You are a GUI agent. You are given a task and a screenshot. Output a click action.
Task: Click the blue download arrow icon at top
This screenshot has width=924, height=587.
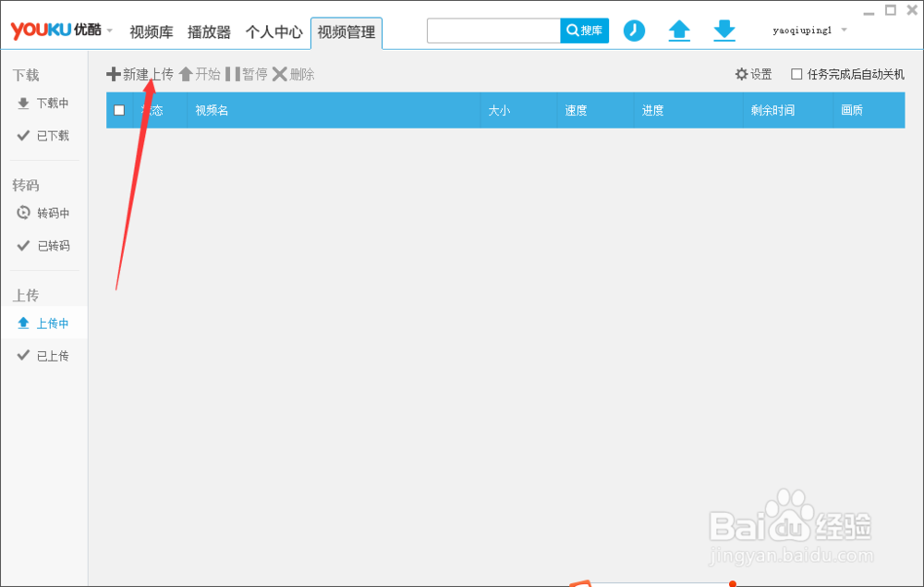pyautogui.click(x=724, y=30)
